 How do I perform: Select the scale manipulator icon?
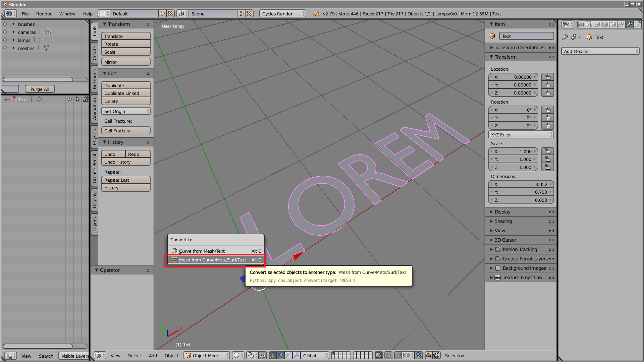pyautogui.click(x=297, y=356)
